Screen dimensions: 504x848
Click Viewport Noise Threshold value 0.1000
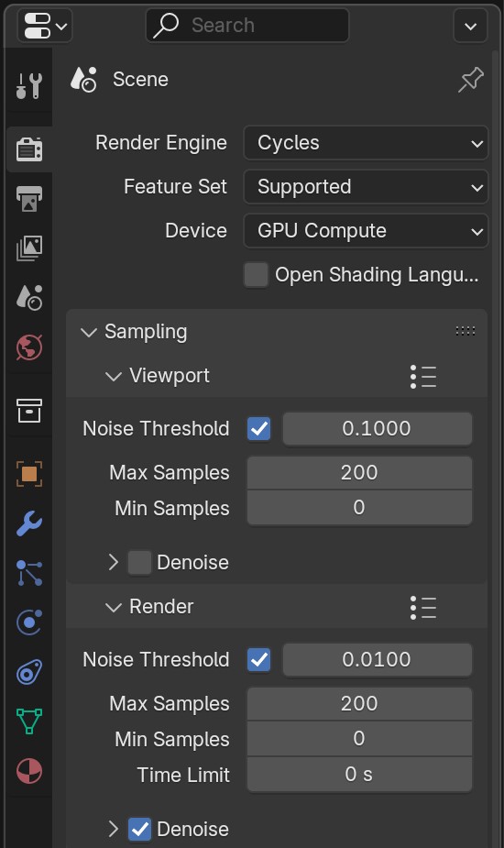377,429
